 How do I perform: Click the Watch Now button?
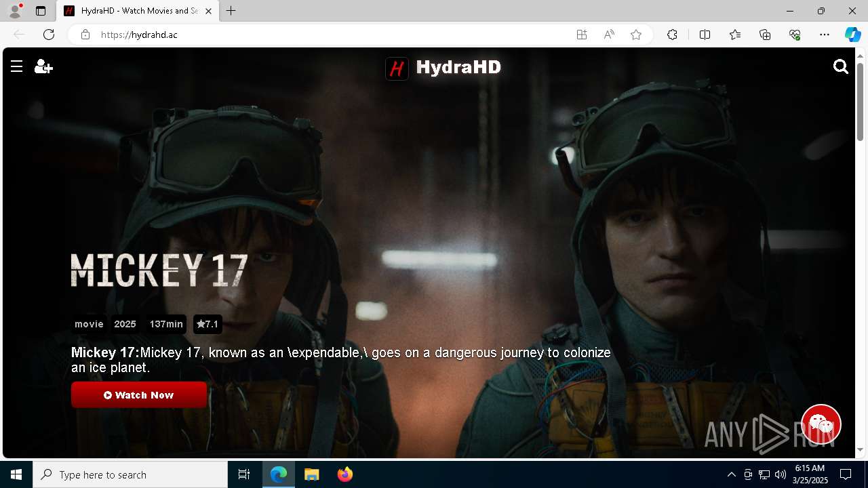(x=139, y=395)
